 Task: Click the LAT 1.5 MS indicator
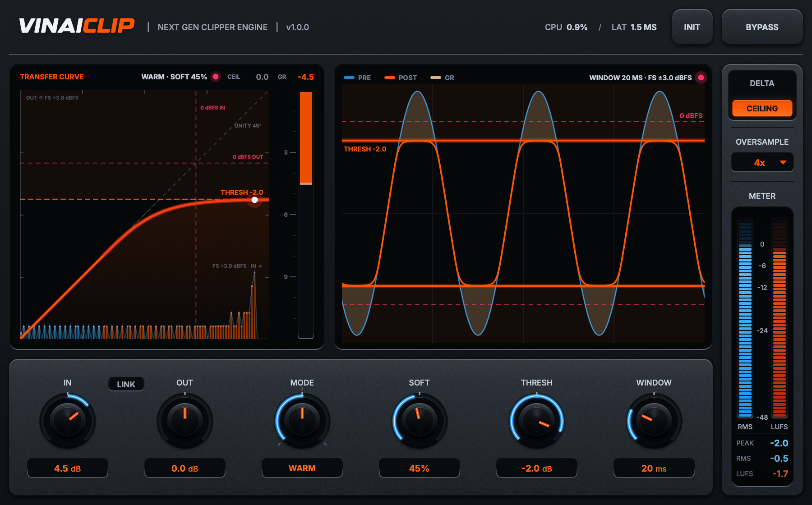click(634, 27)
